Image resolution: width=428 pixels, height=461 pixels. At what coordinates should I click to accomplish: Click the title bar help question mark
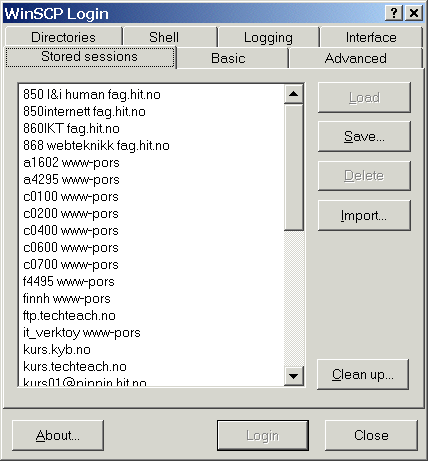click(394, 13)
